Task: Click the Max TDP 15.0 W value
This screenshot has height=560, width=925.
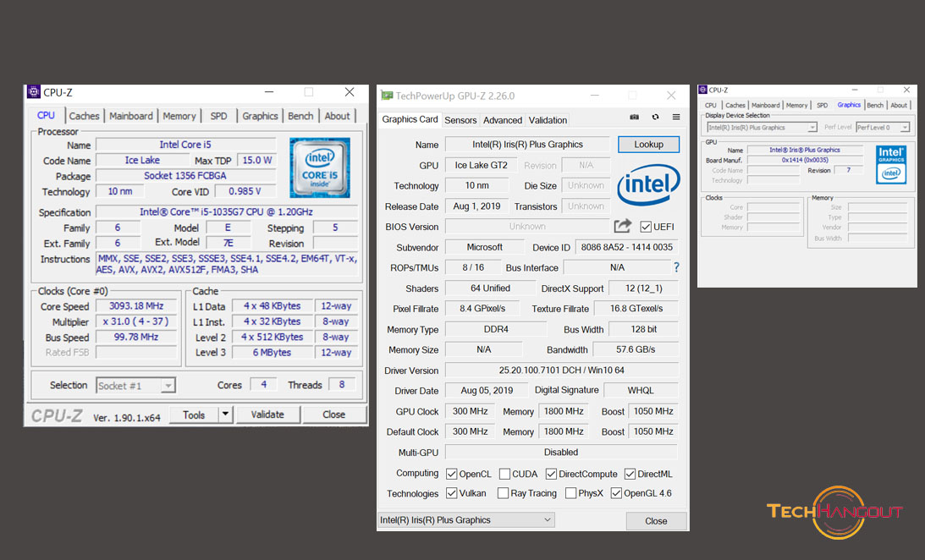Action: coord(256,161)
